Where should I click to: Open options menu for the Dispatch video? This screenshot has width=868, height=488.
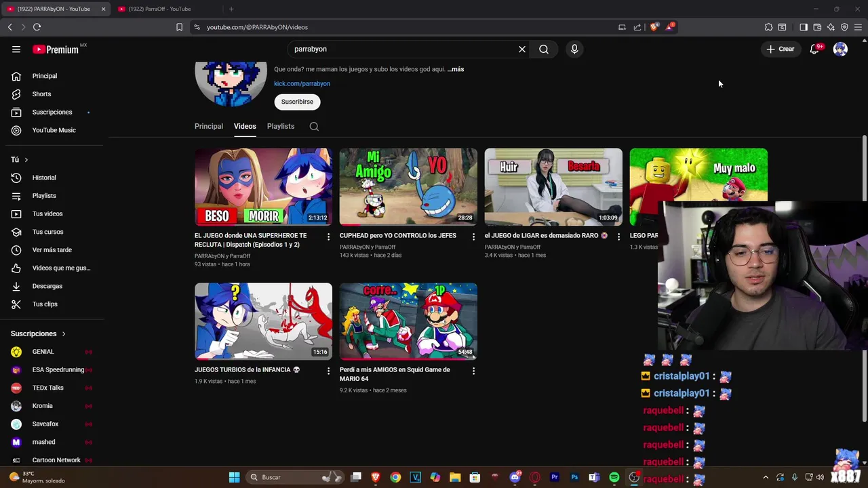tap(328, 237)
